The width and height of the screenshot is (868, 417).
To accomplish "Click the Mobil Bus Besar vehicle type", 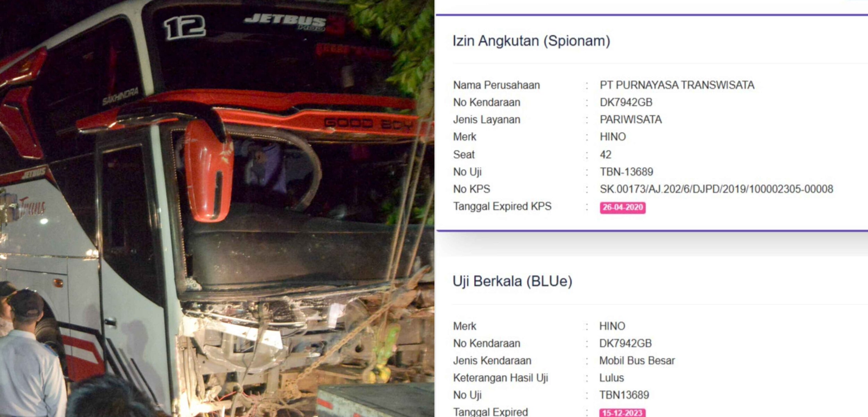I will pos(637,361).
